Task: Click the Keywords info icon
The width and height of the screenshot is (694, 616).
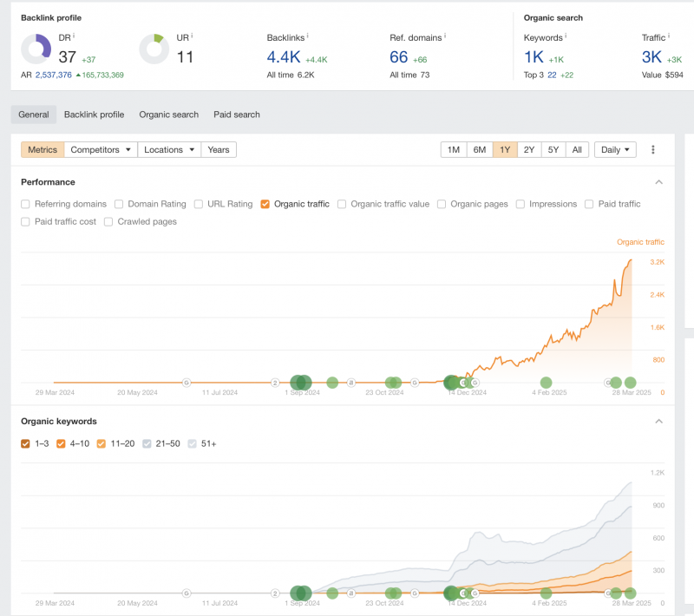Action: click(x=566, y=37)
